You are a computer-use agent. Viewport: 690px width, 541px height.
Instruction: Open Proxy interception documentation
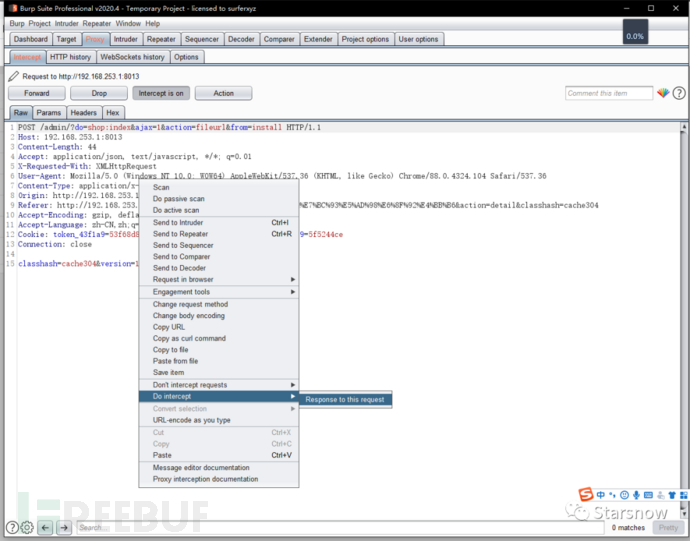[219, 479]
